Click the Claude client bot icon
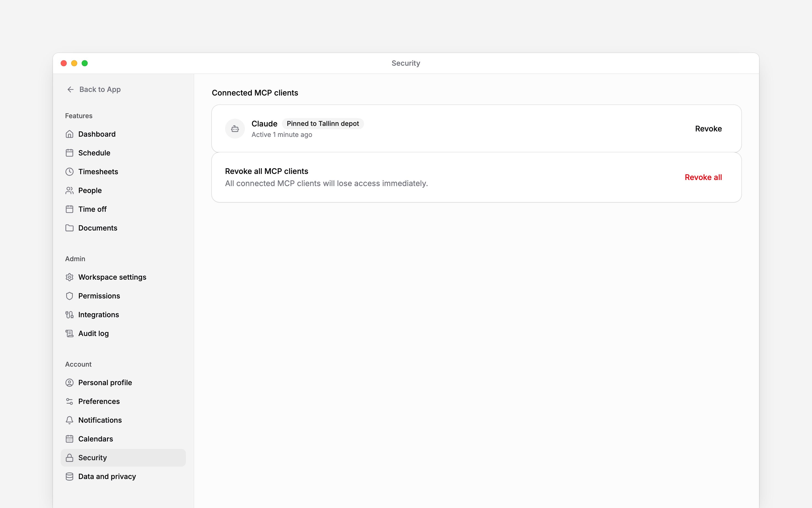Viewport: 812px width, 508px height. click(x=235, y=129)
